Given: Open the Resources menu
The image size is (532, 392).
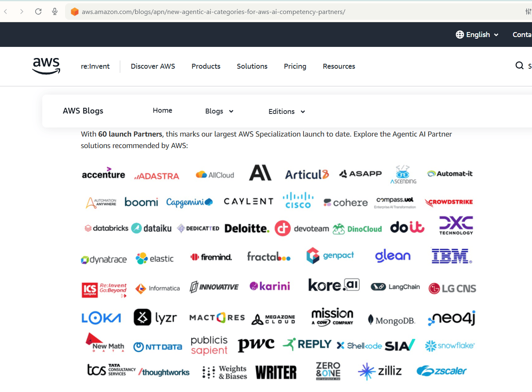Looking at the screenshot, I should 339,66.
